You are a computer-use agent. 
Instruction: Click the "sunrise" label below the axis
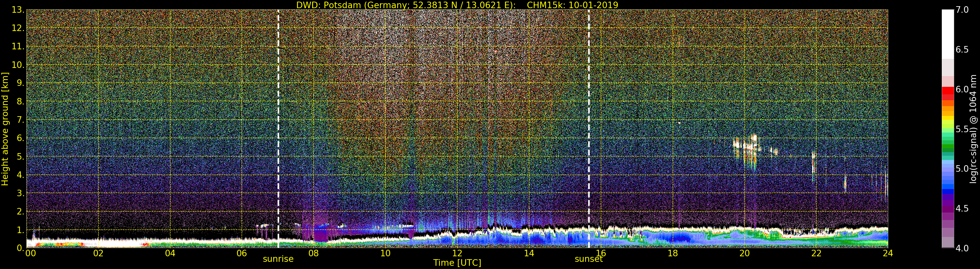coord(278,259)
